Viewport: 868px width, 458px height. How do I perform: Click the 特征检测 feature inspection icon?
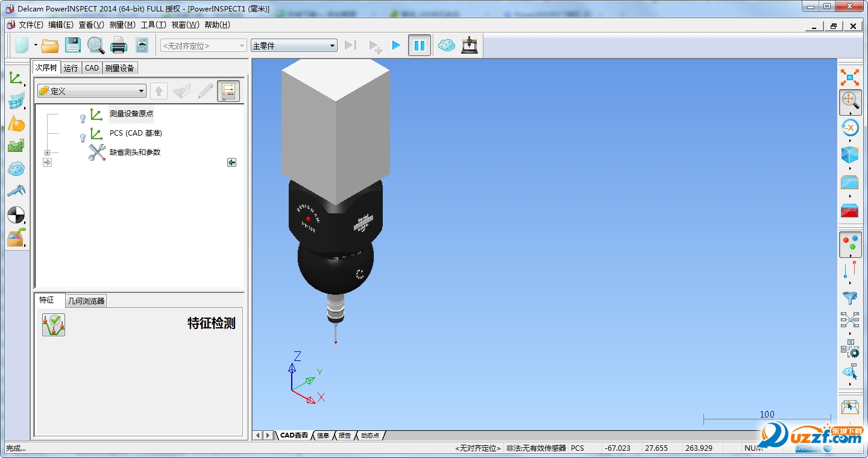pyautogui.click(x=54, y=325)
